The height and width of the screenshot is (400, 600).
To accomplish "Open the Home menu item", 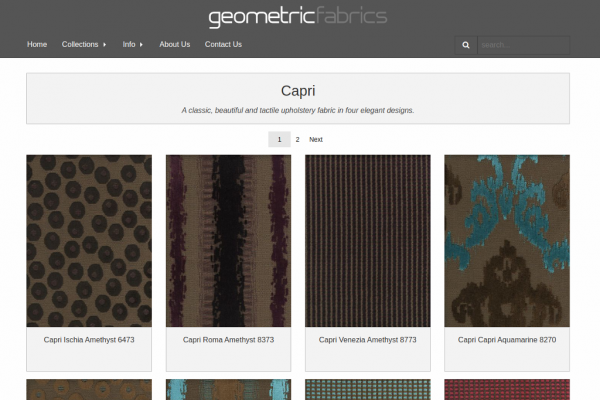I will tap(37, 44).
